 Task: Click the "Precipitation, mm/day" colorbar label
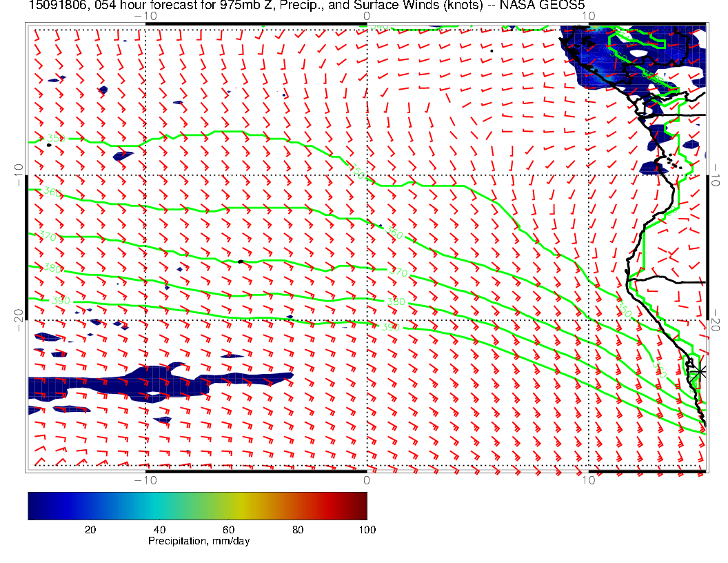[199, 542]
